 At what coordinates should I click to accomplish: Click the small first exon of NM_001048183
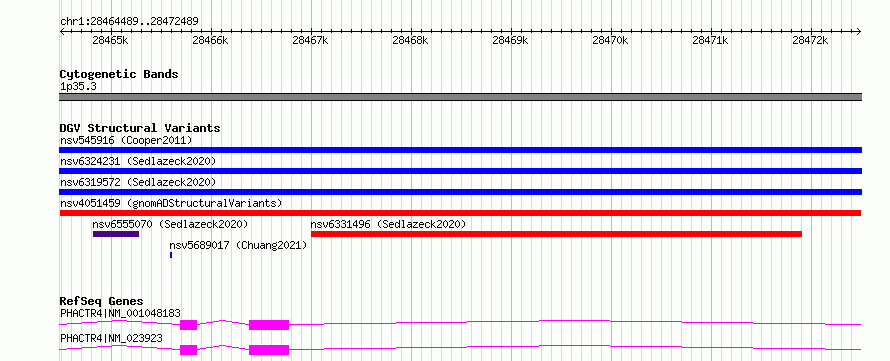(188, 325)
